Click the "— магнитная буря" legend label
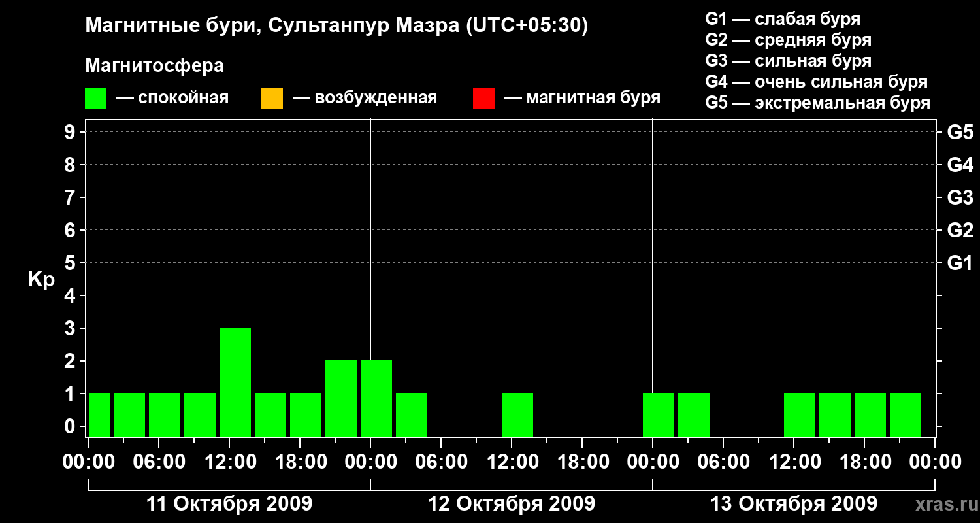 click(583, 98)
